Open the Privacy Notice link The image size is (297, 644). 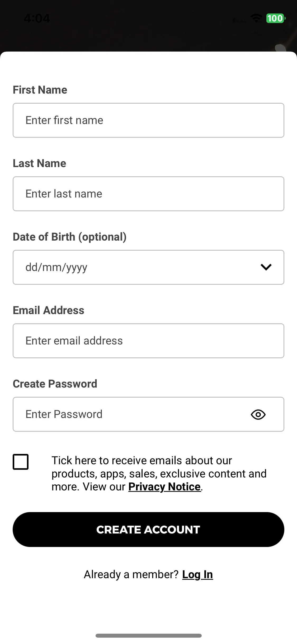tap(164, 487)
